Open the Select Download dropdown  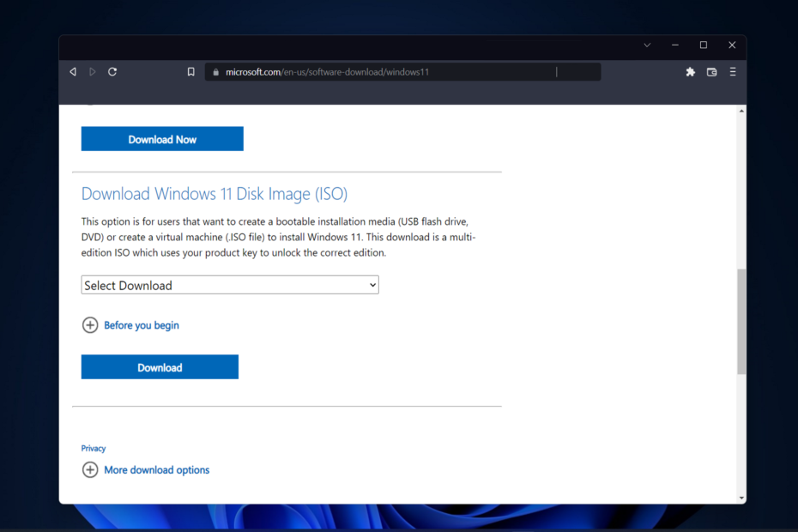pos(230,285)
